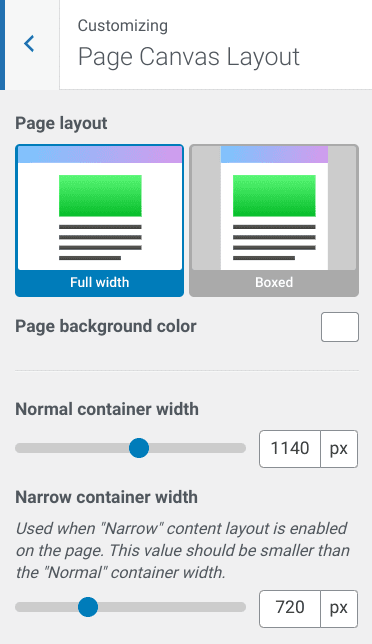Select the Full width page layout

[99, 221]
